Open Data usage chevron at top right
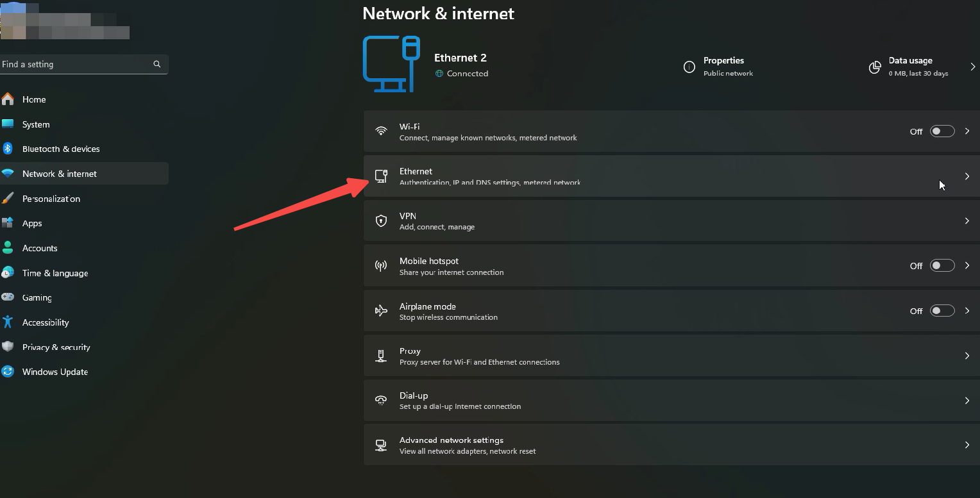This screenshot has height=498, width=980. (x=973, y=67)
